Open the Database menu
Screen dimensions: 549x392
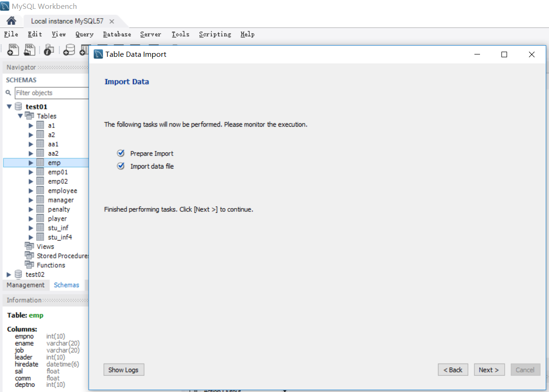coord(117,34)
